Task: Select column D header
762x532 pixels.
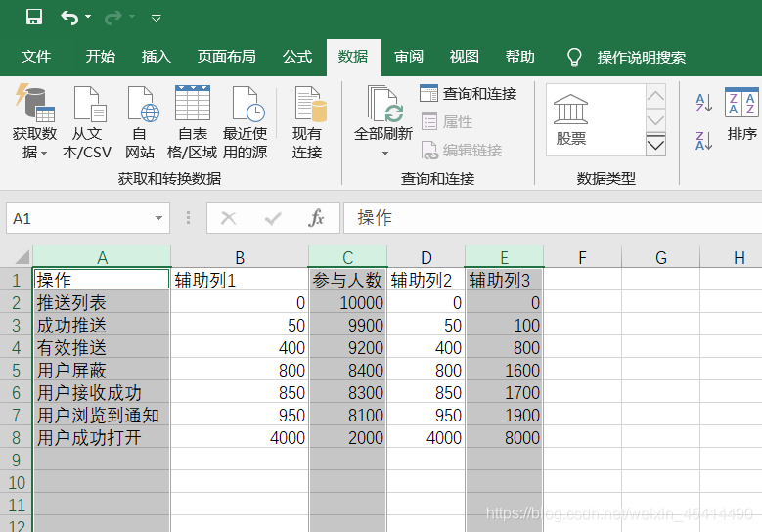Action: pyautogui.click(x=426, y=257)
